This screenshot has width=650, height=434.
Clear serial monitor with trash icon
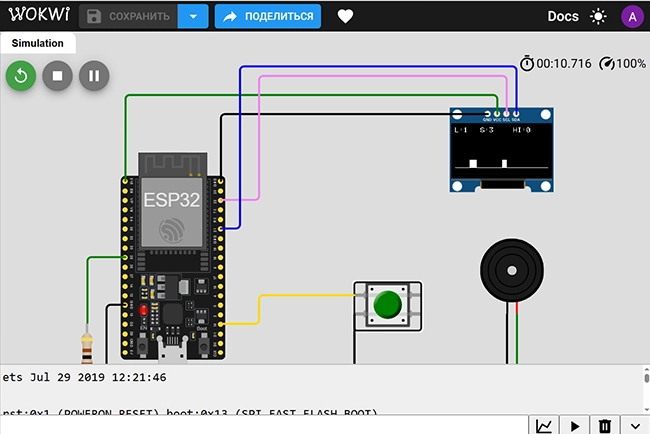click(605, 425)
